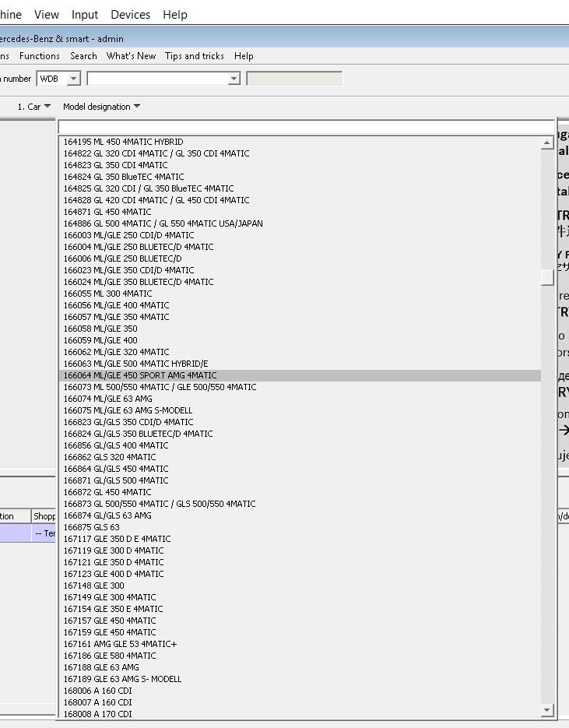
Task: Select 166004 ML/GLE 250 BLUETEC/D 4MATIC
Action: point(300,247)
